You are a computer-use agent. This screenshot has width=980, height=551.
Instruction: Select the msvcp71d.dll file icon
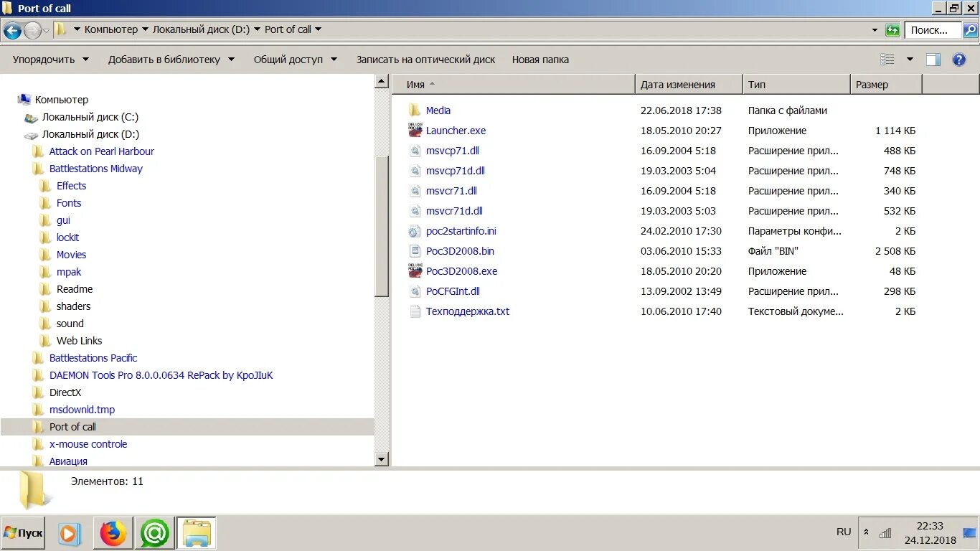(x=415, y=171)
